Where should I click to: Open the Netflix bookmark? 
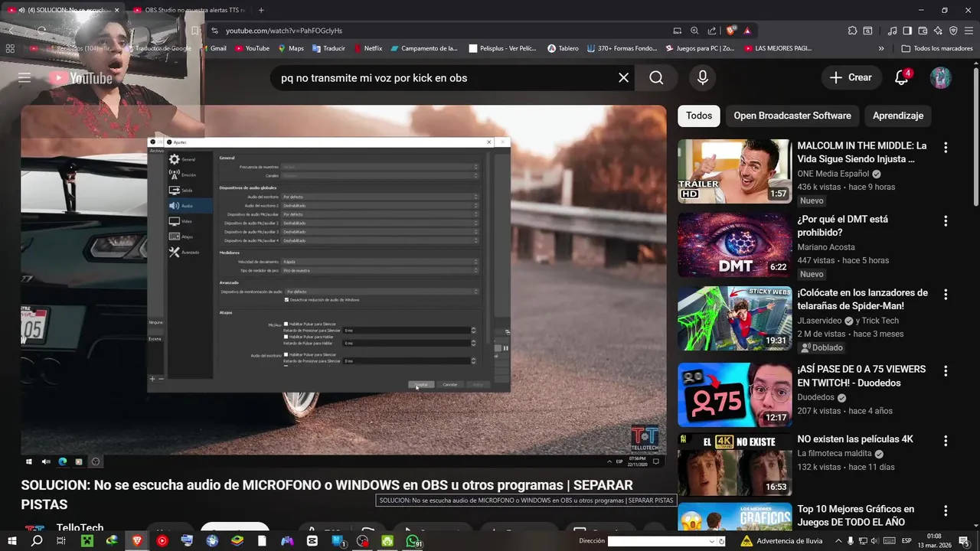click(367, 48)
